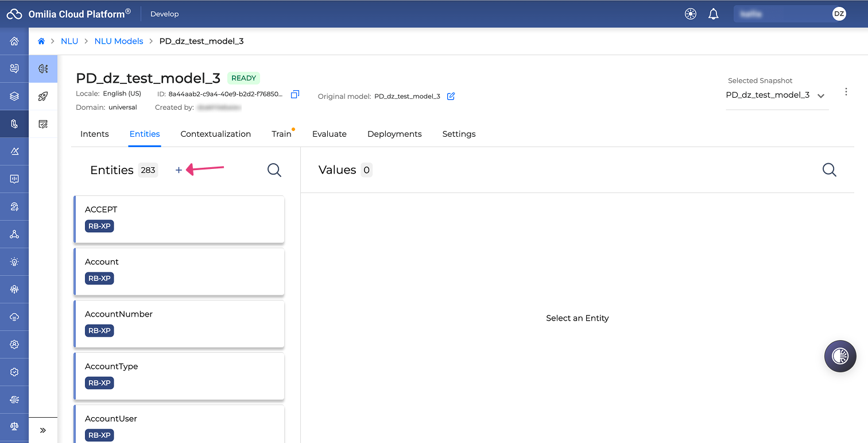Open the three-dot model options menu
868x443 pixels.
point(846,92)
